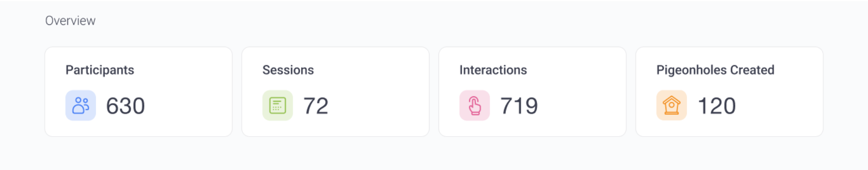The image size is (868, 170).
Task: Click the 719 interactions count
Action: 519,106
